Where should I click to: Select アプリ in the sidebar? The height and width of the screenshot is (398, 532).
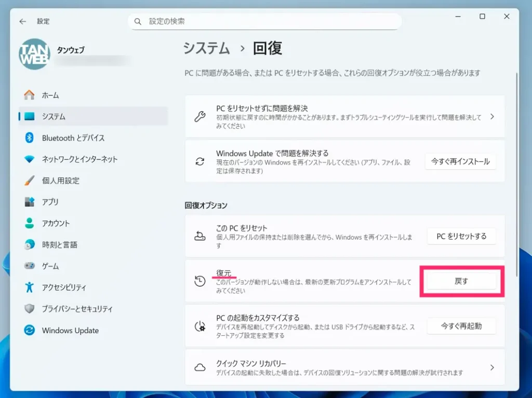tap(50, 202)
